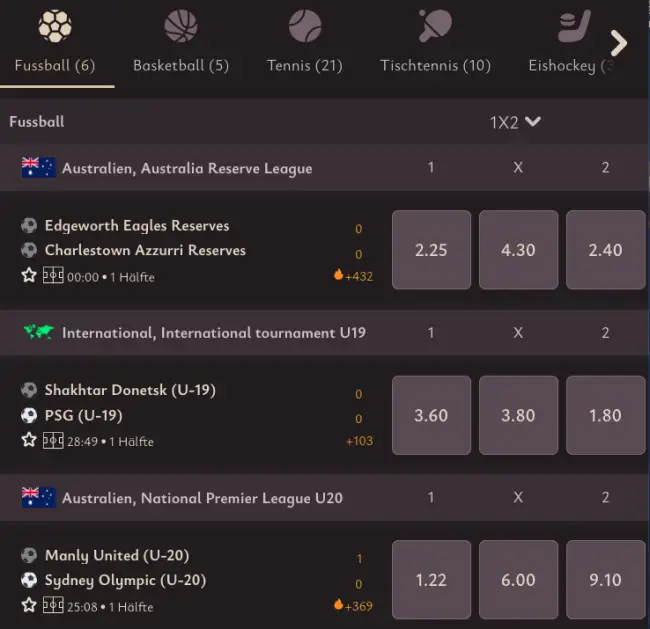
Task: Favorite the Edgeworth Eagles Reserves match
Action: coord(29,276)
